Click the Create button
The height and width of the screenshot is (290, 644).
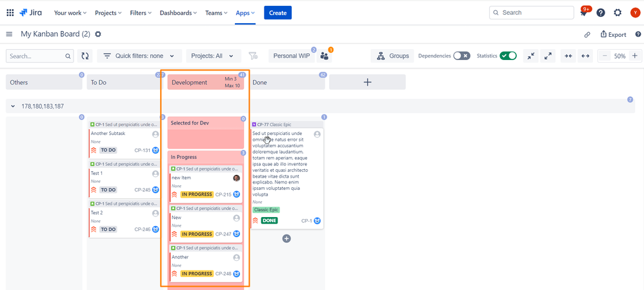277,13
